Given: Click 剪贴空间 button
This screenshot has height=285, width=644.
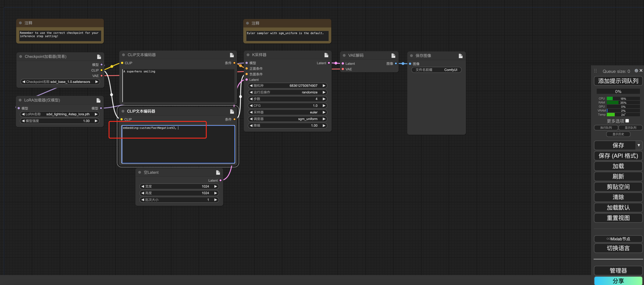Looking at the screenshot, I should (x=618, y=187).
